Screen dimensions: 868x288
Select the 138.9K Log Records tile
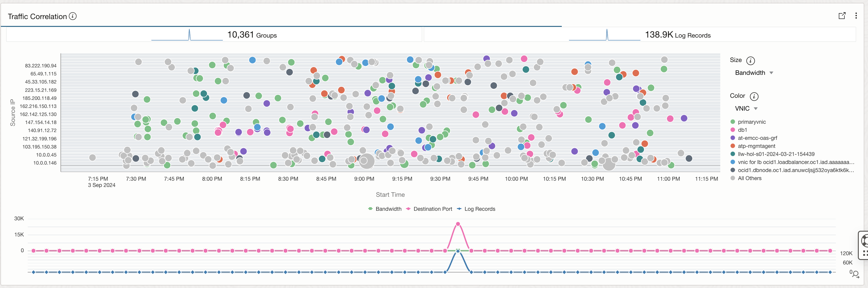pyautogui.click(x=677, y=35)
